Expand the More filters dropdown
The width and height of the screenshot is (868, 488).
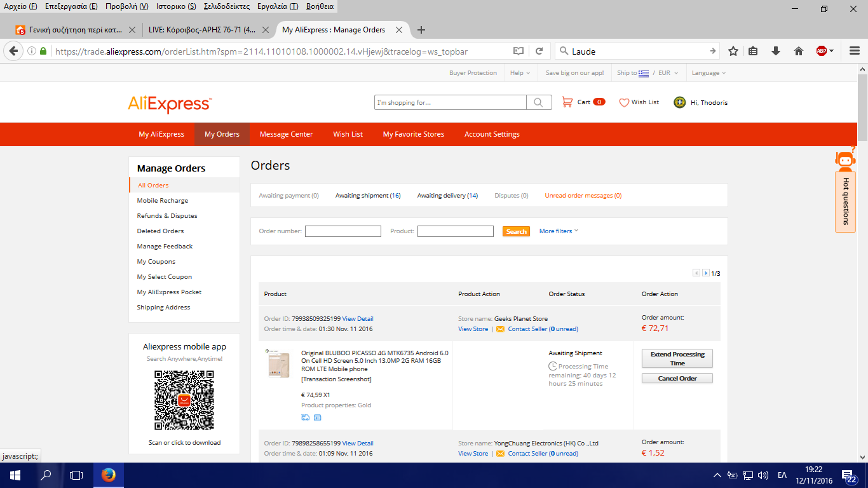click(x=559, y=231)
